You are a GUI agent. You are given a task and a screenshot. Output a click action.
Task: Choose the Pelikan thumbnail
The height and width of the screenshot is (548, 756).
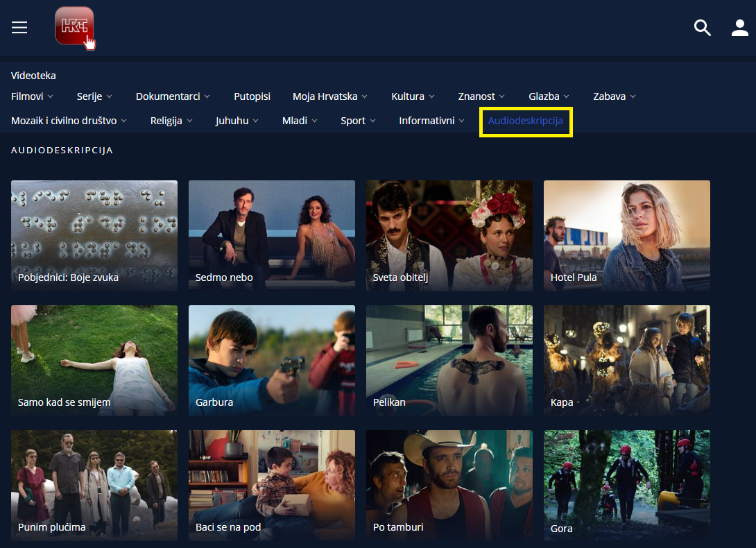[449, 361]
